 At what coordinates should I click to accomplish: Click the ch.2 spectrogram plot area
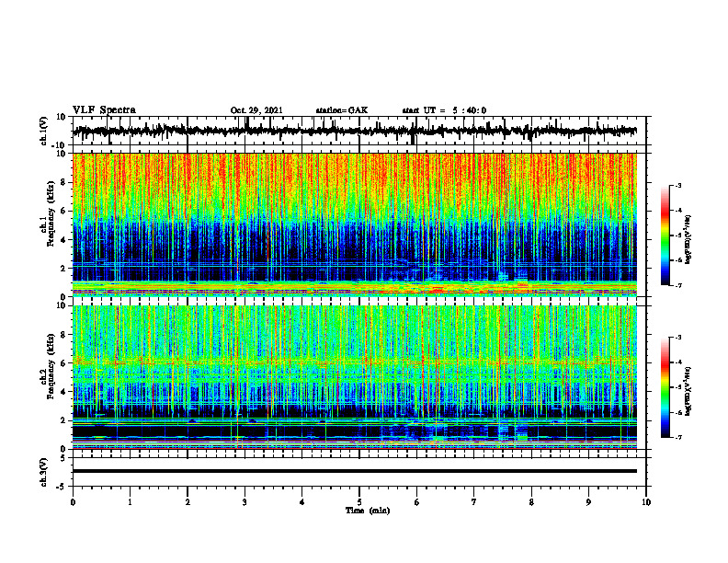coord(354,377)
